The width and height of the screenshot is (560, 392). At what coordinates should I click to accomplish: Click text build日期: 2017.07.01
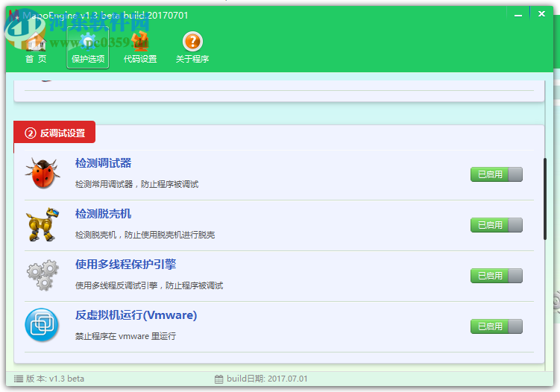(267, 379)
